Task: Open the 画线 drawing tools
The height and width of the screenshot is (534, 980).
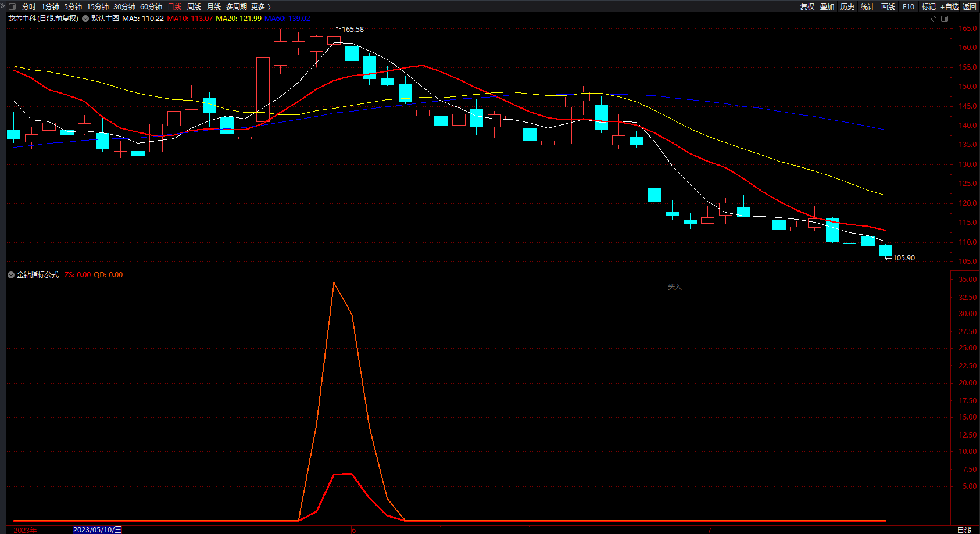Action: click(888, 7)
